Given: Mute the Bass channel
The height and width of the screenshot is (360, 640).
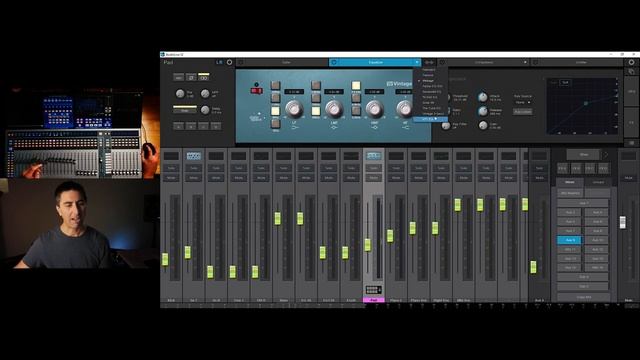Looking at the screenshot, I should (284, 178).
